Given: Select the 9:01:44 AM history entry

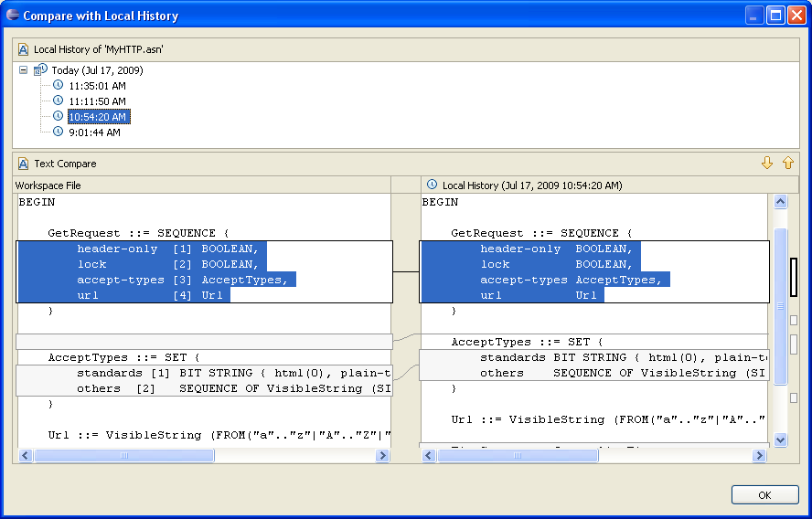Looking at the screenshot, I should [x=94, y=132].
